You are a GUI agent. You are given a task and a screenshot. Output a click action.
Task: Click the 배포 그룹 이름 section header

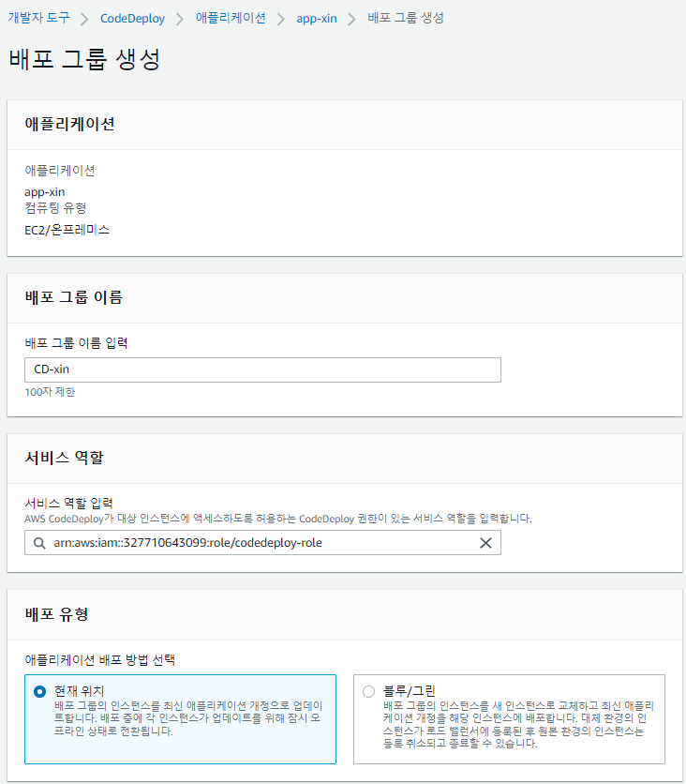click(73, 297)
